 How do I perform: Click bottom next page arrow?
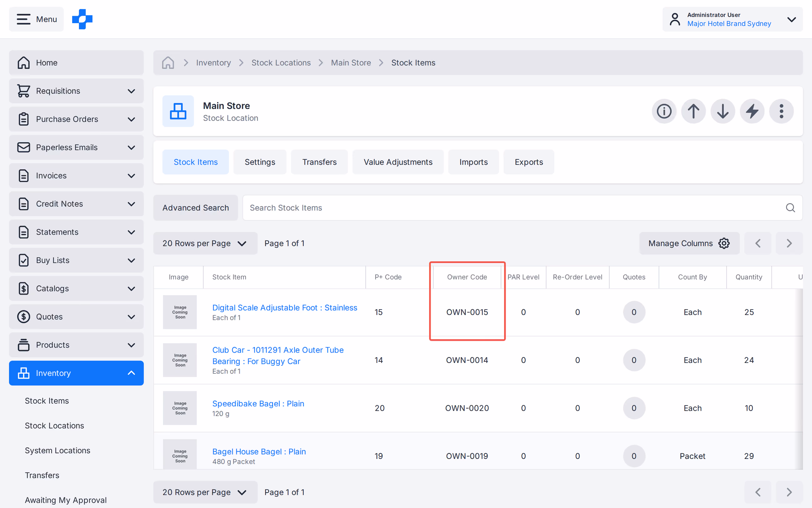(789, 492)
